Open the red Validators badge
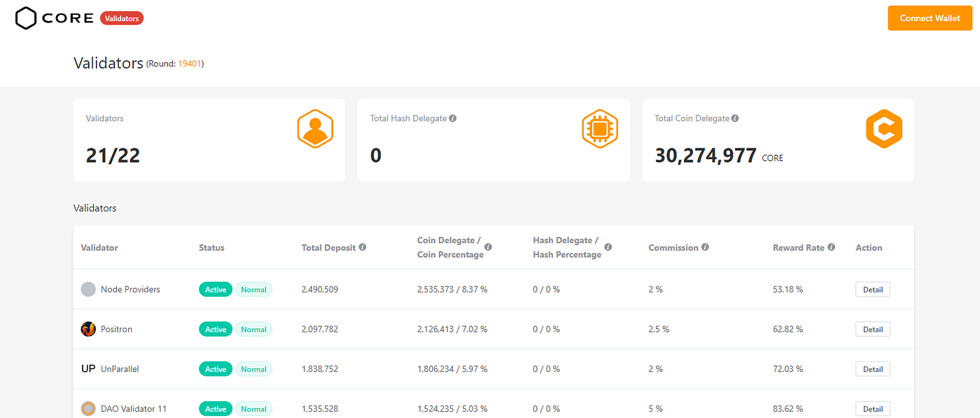980x418 pixels. (x=122, y=18)
